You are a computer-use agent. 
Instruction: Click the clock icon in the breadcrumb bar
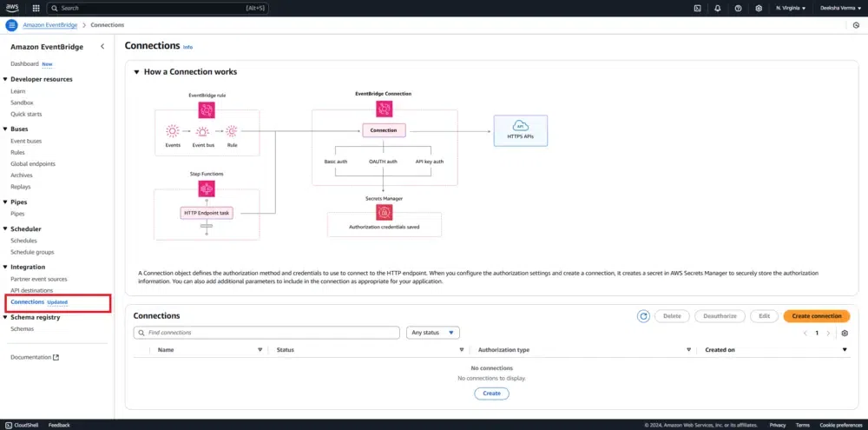[857, 25]
